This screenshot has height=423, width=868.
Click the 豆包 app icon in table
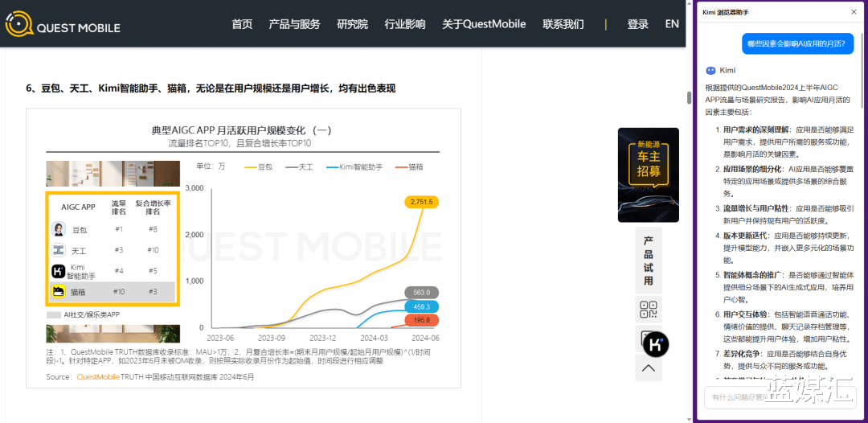(59, 229)
